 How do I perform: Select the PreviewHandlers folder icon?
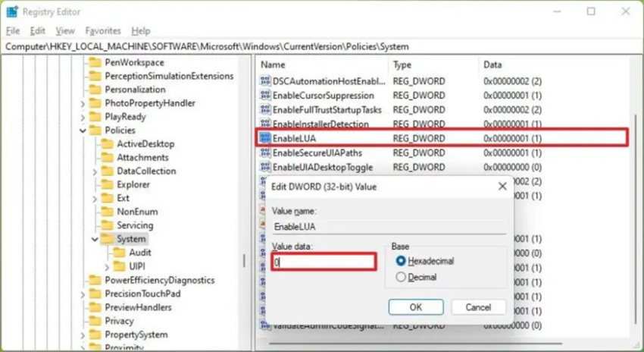coord(95,307)
